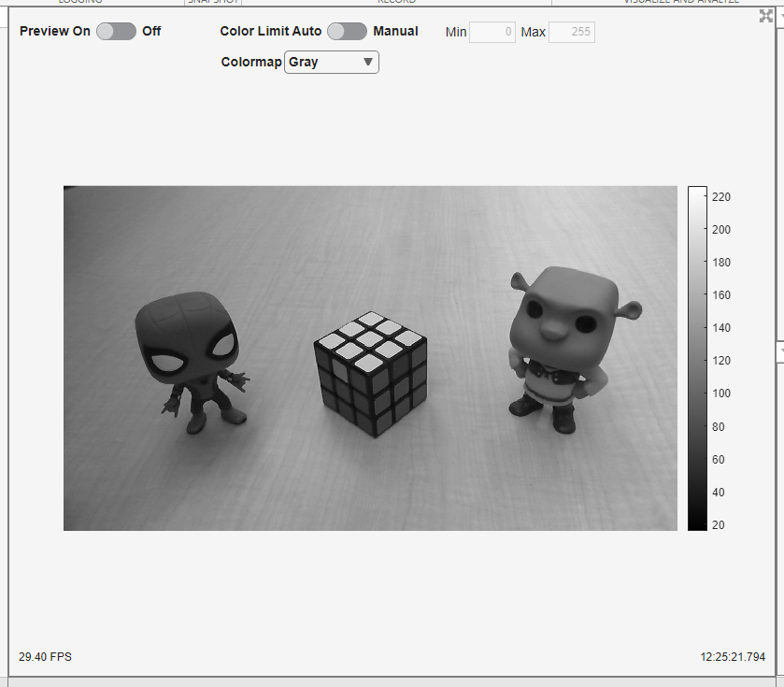Click the Off label next to Preview
The image size is (784, 687).
(151, 31)
